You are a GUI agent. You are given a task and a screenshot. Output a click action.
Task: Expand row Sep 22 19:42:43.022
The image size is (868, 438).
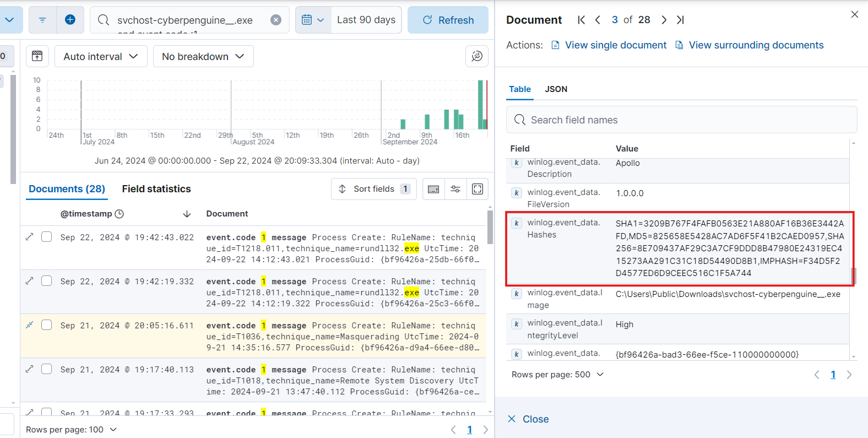[x=30, y=237]
